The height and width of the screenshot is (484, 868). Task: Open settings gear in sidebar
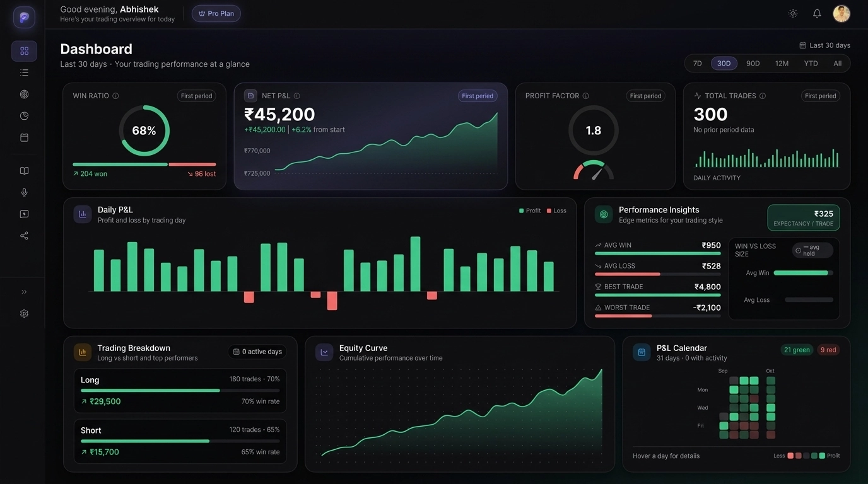coord(24,313)
